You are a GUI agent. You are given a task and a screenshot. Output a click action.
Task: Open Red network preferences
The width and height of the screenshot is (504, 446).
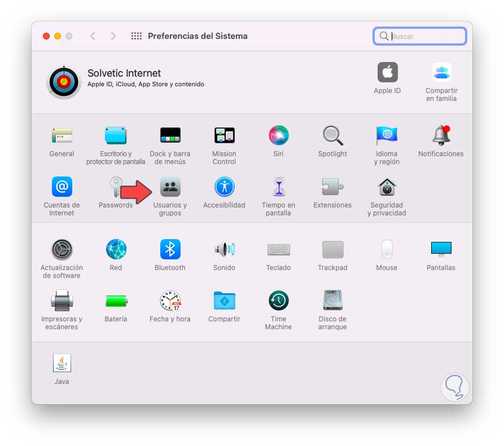116,249
